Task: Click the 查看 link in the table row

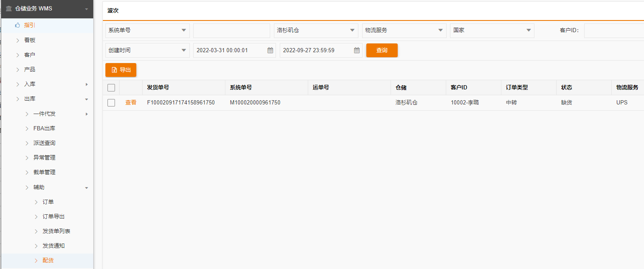Action: (x=131, y=102)
